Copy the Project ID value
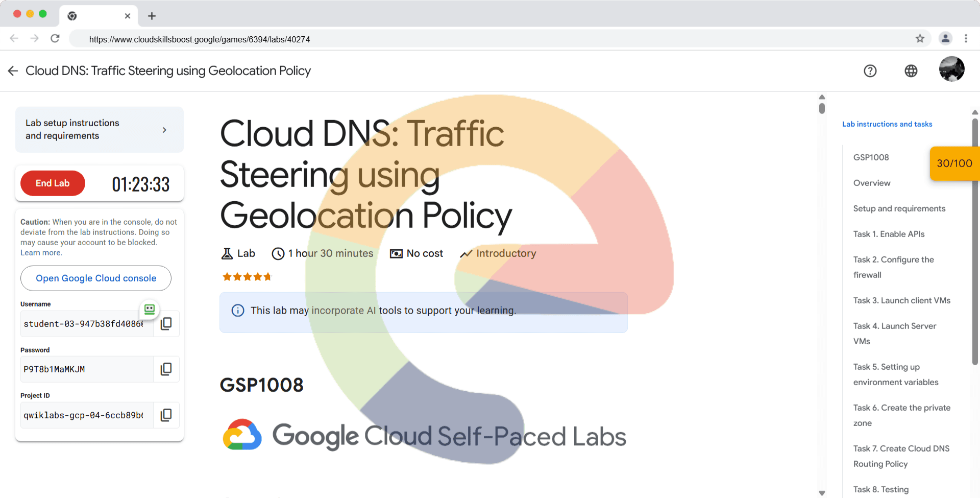The height and width of the screenshot is (498, 980). tap(166, 415)
